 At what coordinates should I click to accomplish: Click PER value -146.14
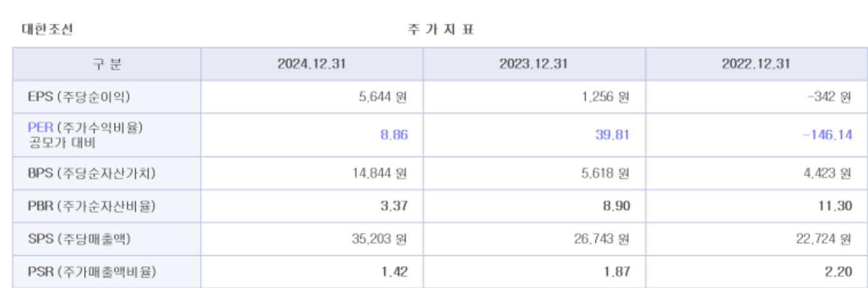pyautogui.click(x=828, y=135)
